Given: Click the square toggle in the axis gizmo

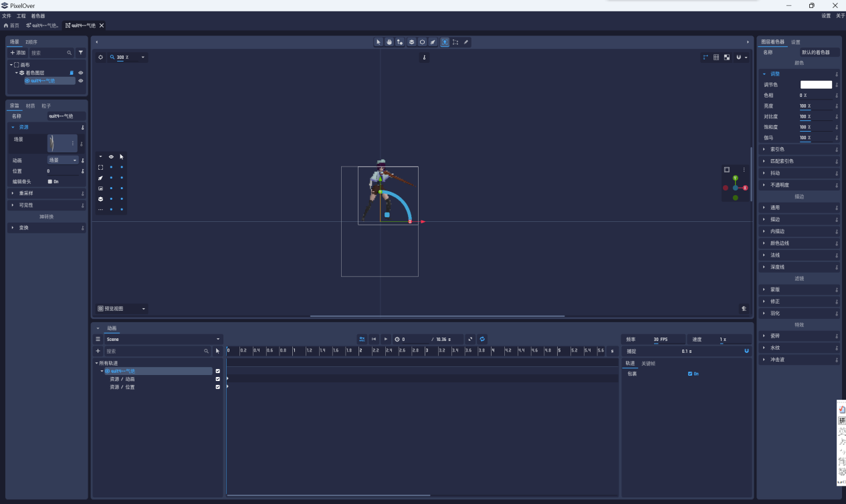Looking at the screenshot, I should click(x=727, y=170).
